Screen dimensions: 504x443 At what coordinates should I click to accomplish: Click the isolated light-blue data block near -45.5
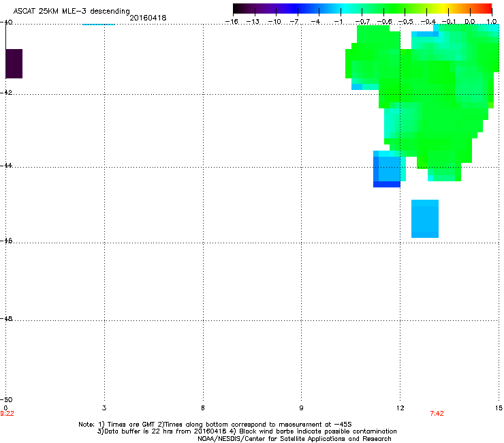[425, 219]
